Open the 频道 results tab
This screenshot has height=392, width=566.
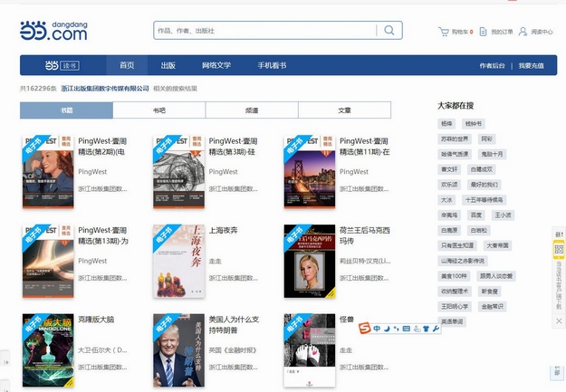coord(252,110)
